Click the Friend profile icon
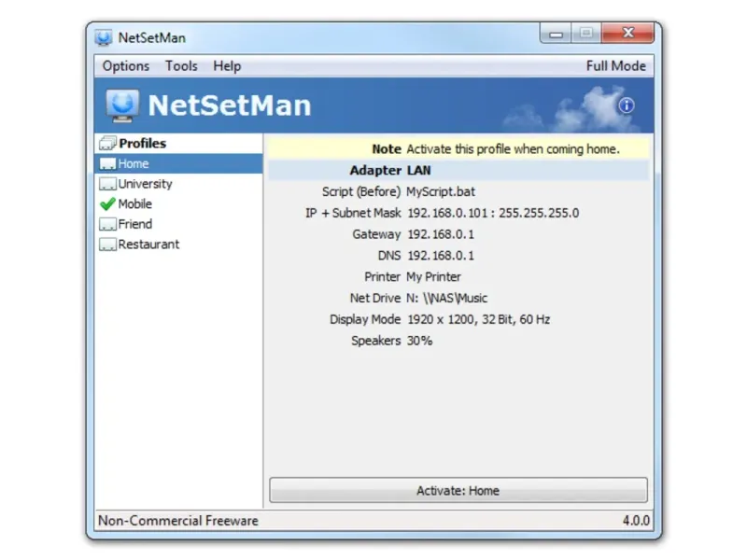The image size is (747, 560). pos(107,224)
